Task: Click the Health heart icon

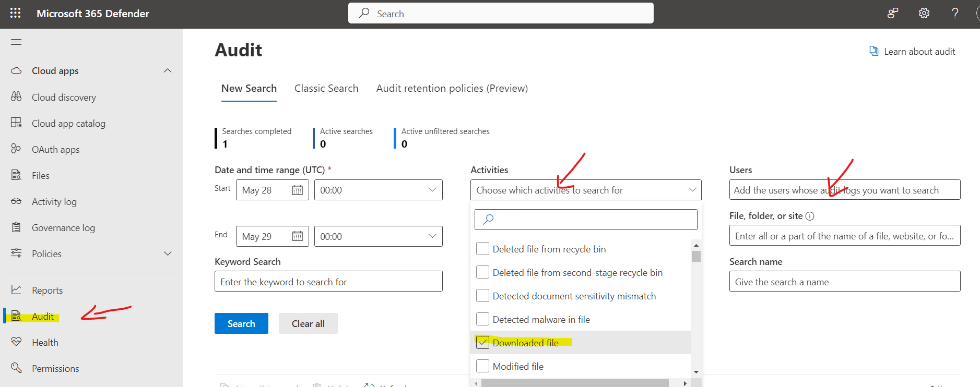Action: point(16,342)
